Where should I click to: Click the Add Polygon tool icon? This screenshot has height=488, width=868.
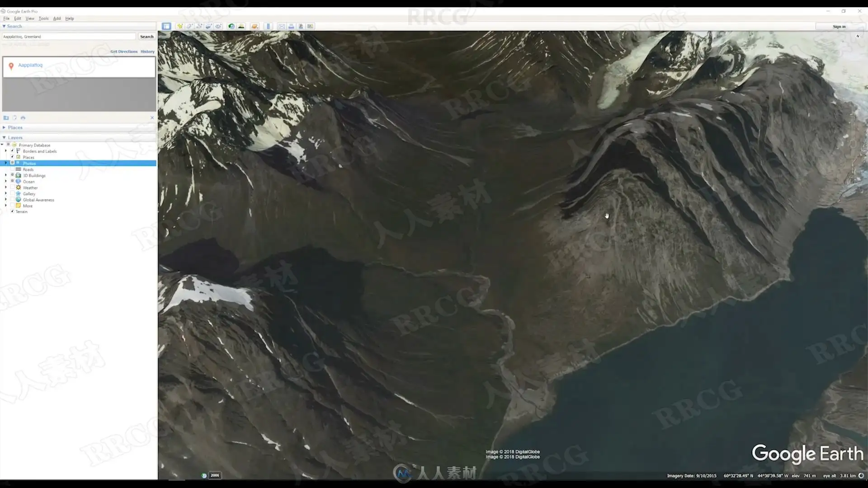coord(189,26)
